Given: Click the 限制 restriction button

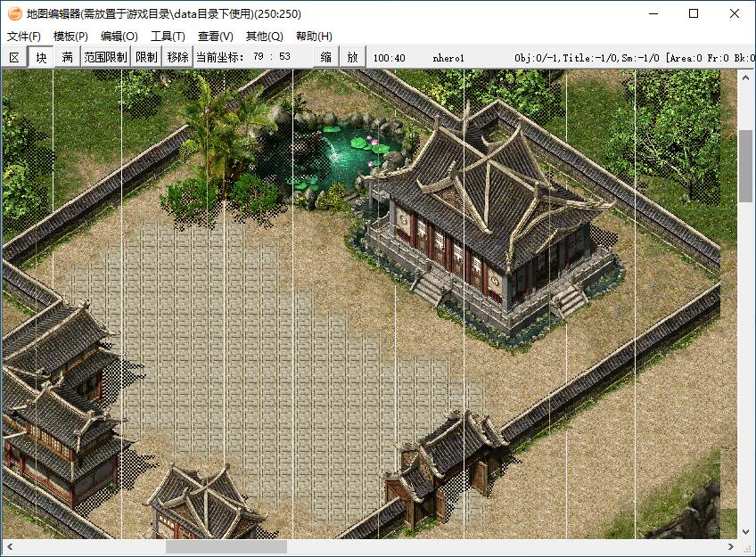Looking at the screenshot, I should [x=146, y=57].
